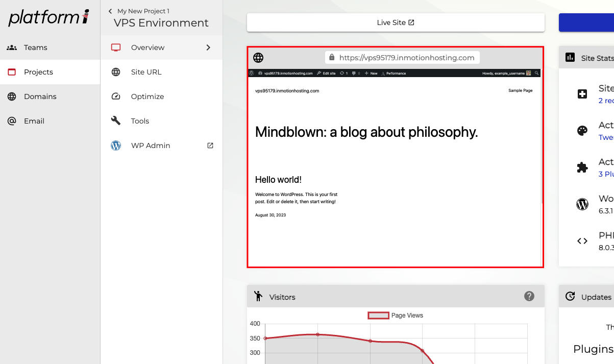Screen dimensions: 614x364
Task: Click the Updates panel refresh icon
Action: tap(570, 297)
